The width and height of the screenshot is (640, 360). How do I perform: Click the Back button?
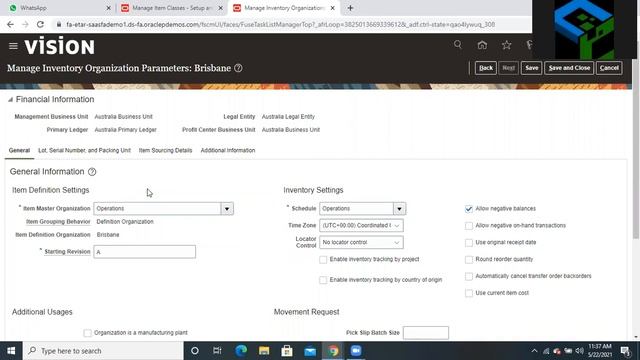coord(486,68)
